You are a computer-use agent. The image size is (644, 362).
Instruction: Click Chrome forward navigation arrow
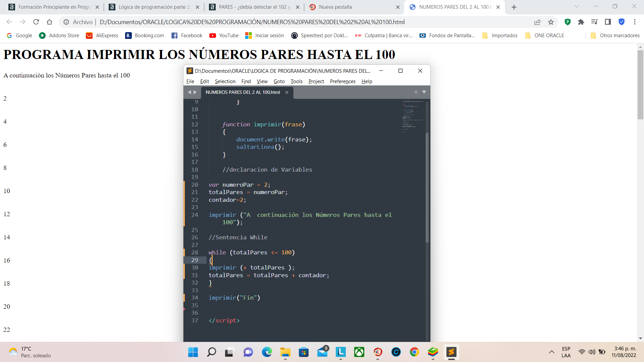22,22
